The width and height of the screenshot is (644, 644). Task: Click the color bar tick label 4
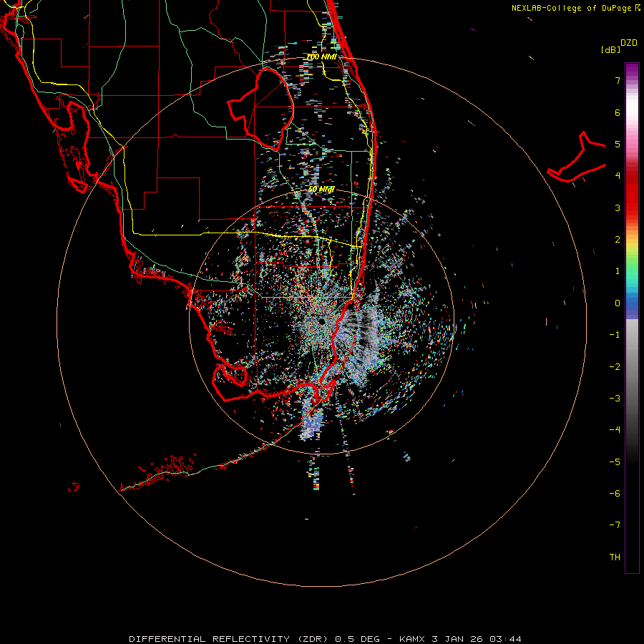[618, 176]
